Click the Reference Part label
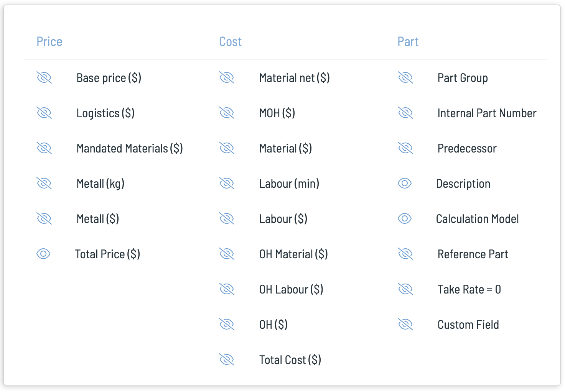The height and width of the screenshot is (392, 565). pos(473,254)
